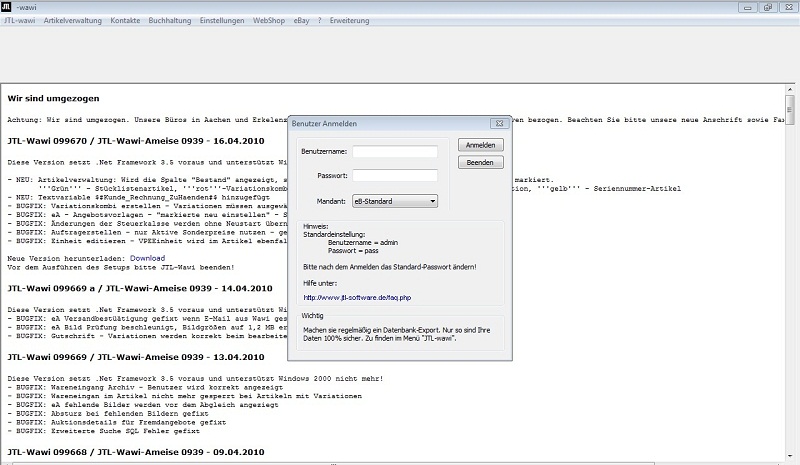Open the Einstellungen menu
Image resolution: width=800 pixels, height=465 pixels.
point(222,21)
